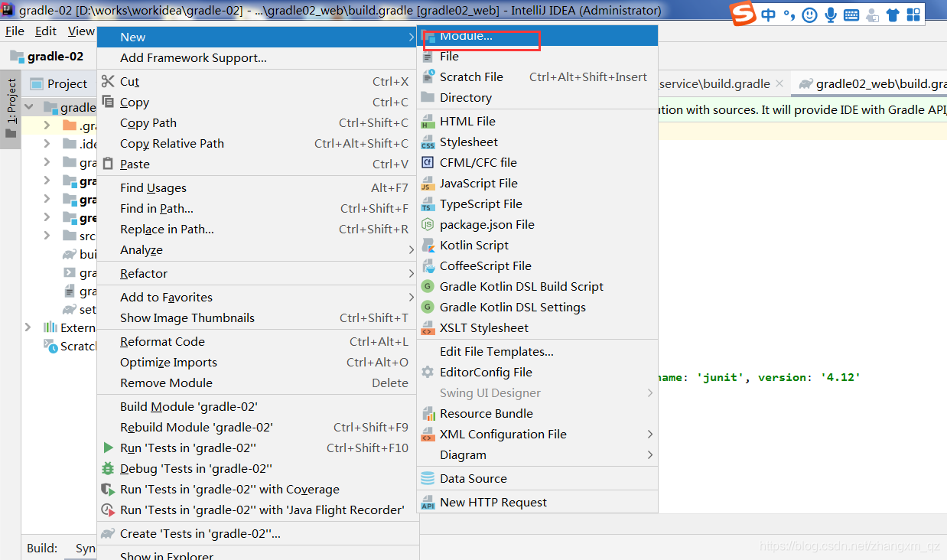Open the View menu

tap(81, 31)
